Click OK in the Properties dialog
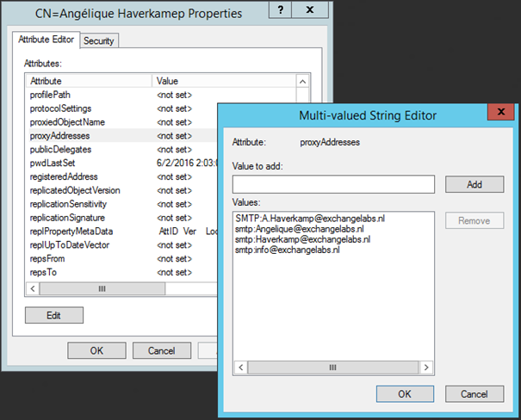The height and width of the screenshot is (420, 521). click(x=96, y=350)
